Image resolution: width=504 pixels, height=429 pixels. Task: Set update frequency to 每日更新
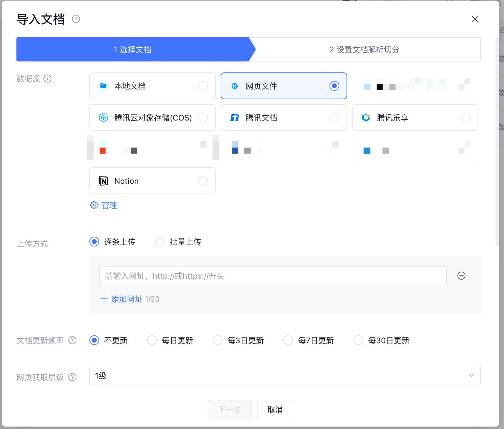152,340
